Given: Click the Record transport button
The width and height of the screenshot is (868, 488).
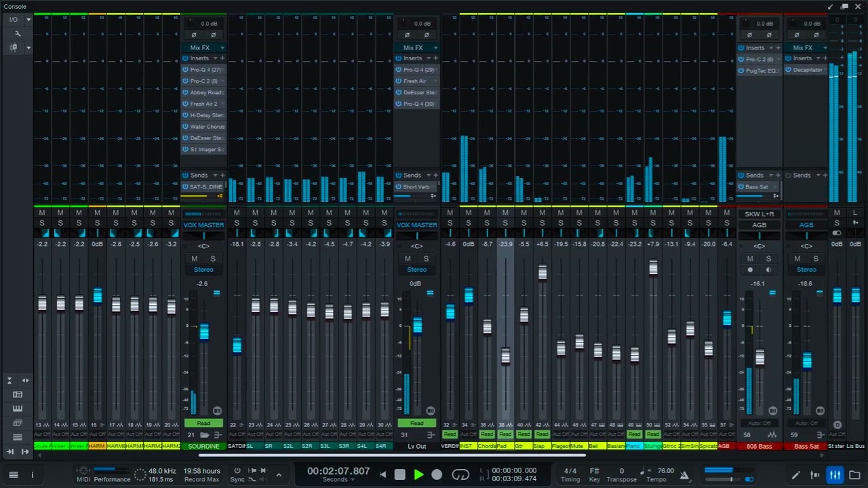Looking at the screenshot, I should [437, 475].
